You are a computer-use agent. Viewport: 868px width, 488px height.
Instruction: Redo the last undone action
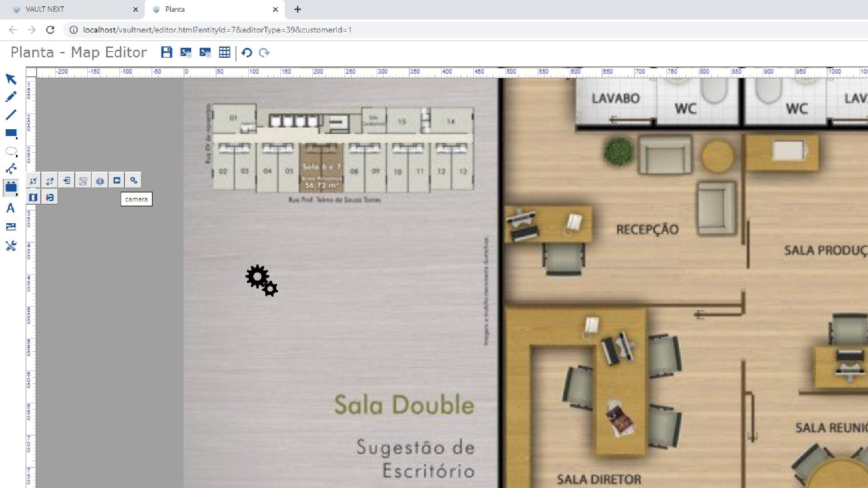pyautogui.click(x=264, y=52)
